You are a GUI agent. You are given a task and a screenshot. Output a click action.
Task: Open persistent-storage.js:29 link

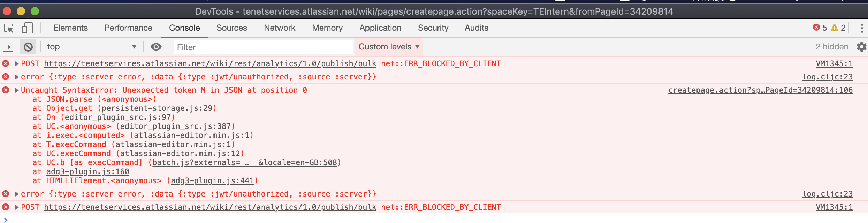[x=157, y=108]
